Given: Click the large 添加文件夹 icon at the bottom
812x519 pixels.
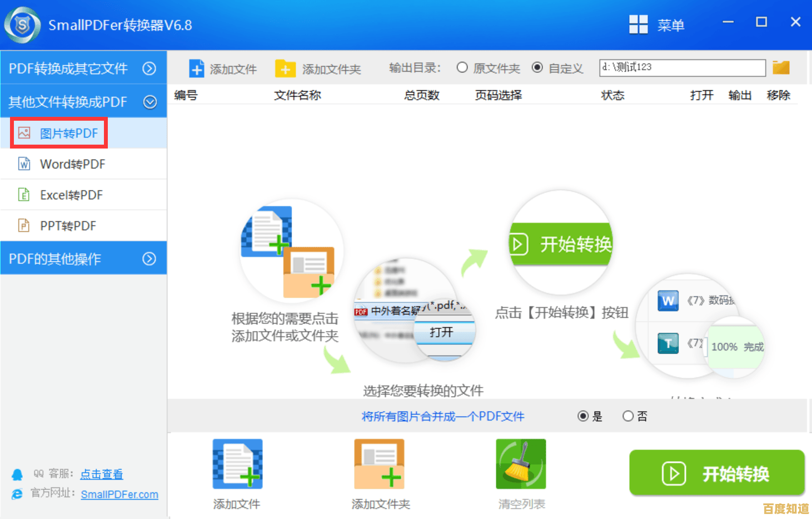Looking at the screenshot, I should [378, 463].
